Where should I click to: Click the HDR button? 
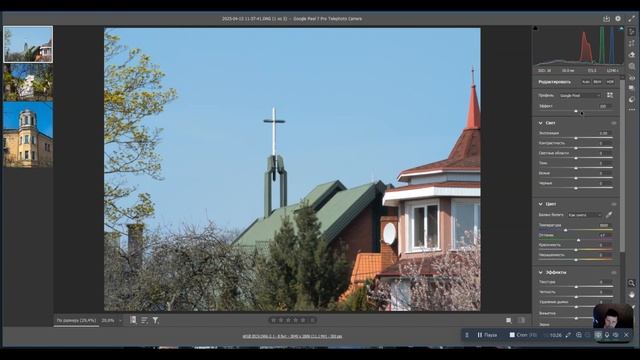coord(610,82)
